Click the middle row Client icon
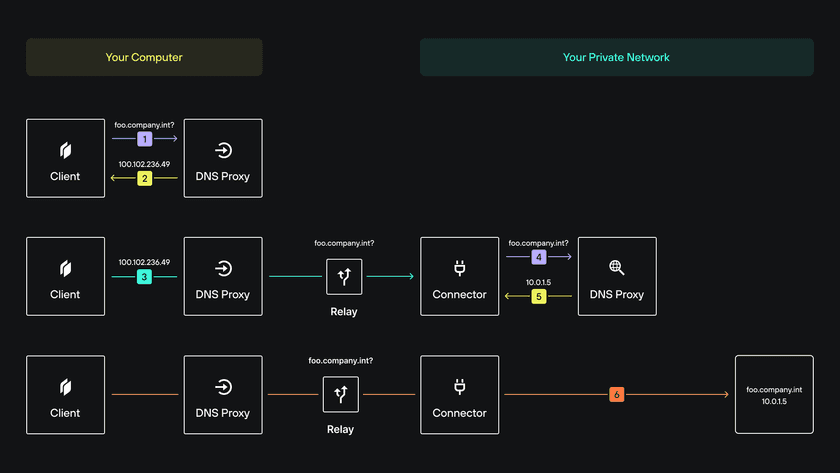 point(65,268)
